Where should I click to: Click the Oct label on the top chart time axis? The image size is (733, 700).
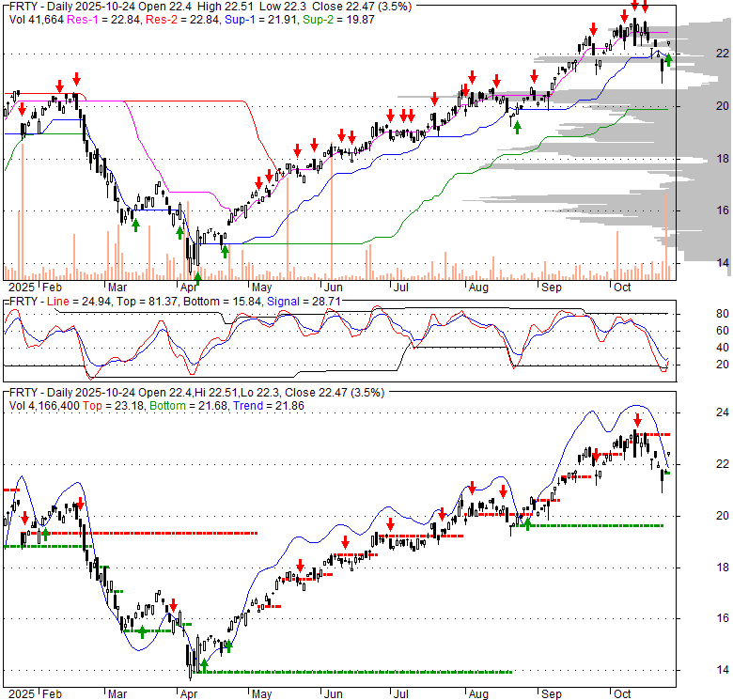[622, 287]
